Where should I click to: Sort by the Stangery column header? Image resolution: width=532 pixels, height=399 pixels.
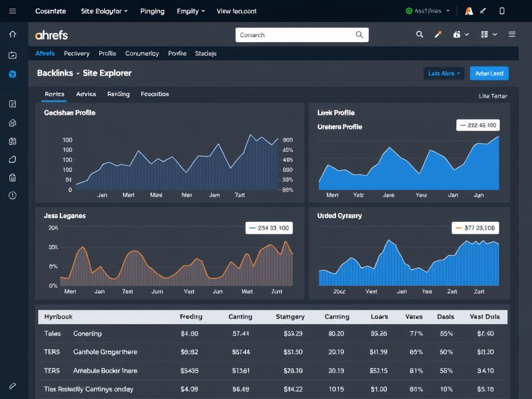[x=290, y=316]
